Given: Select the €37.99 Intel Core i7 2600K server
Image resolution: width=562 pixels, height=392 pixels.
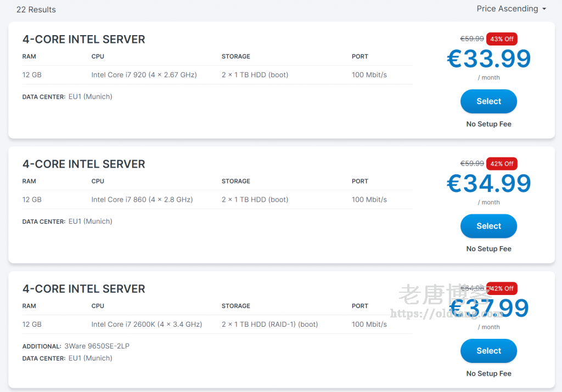Looking at the screenshot, I should 488,351.
